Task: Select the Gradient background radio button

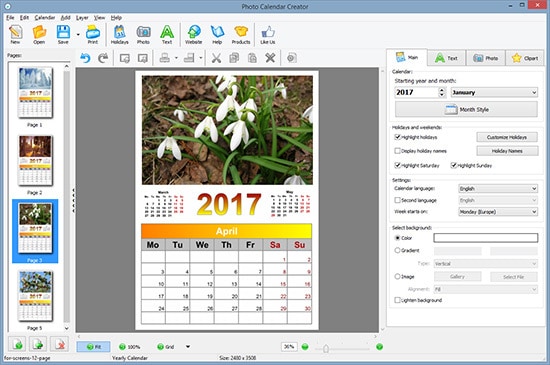Action: pyautogui.click(x=397, y=250)
